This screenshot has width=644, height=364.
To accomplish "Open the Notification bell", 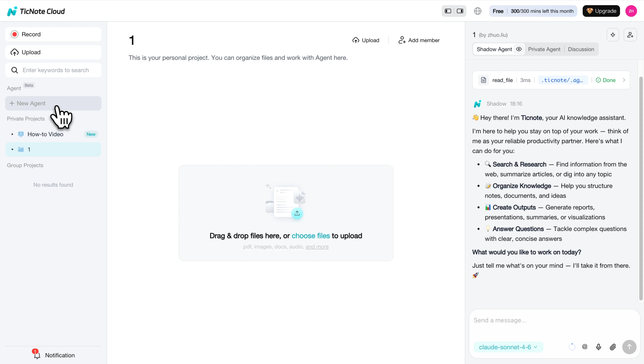I will [37, 355].
